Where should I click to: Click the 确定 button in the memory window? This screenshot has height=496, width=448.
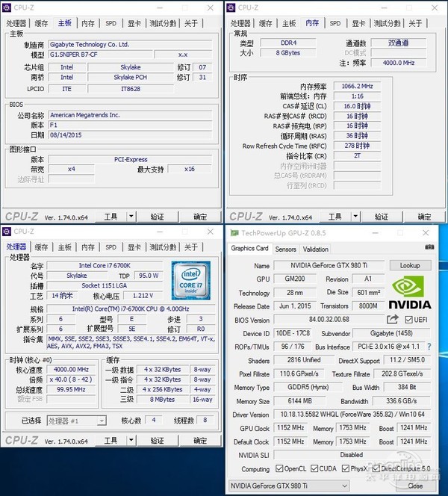425,217
